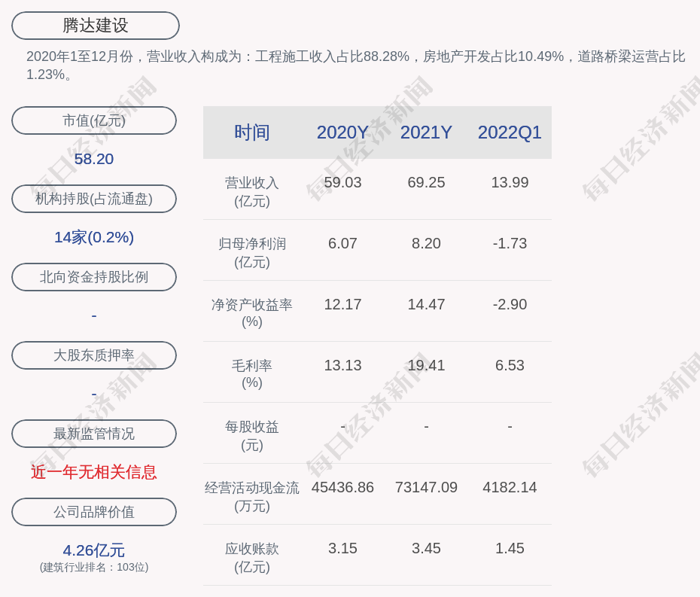Click the cash flow value 4182.14
The height and width of the screenshot is (597, 700).
coord(510,487)
